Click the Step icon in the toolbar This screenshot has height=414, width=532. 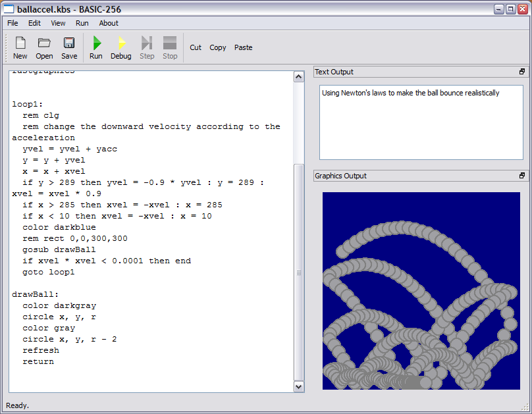[x=147, y=47]
